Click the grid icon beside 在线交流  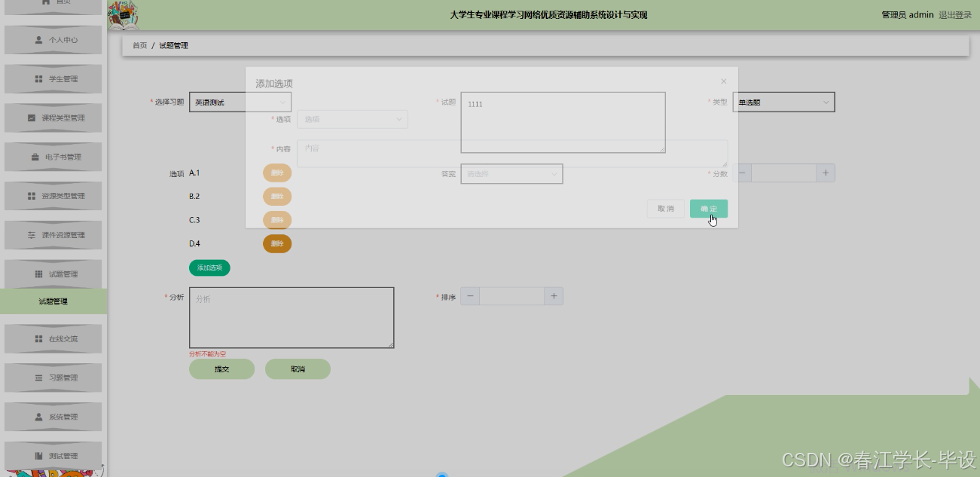pos(39,339)
